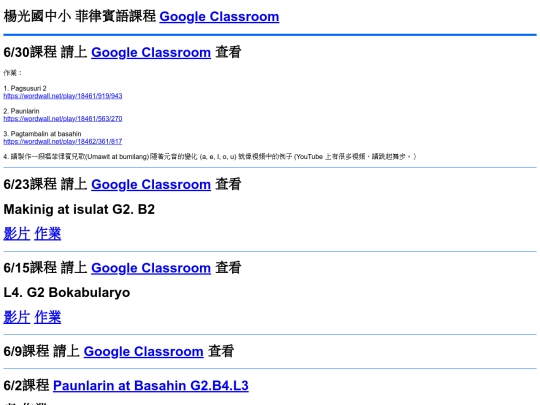Open 作業 homework link under L4. G2 Bokabularyo
Image resolution: width=540 pixels, height=405 pixels.
[x=48, y=317]
